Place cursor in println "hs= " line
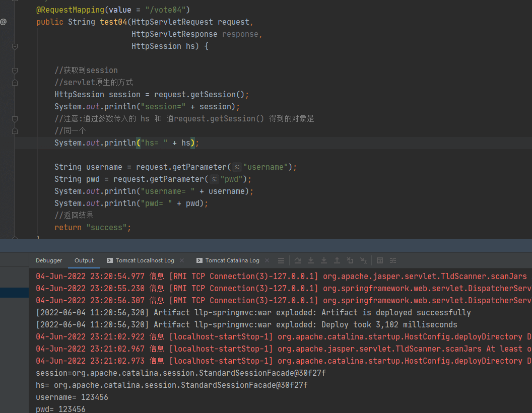Image resolution: width=532 pixels, height=413 pixels. pyautogui.click(x=126, y=143)
